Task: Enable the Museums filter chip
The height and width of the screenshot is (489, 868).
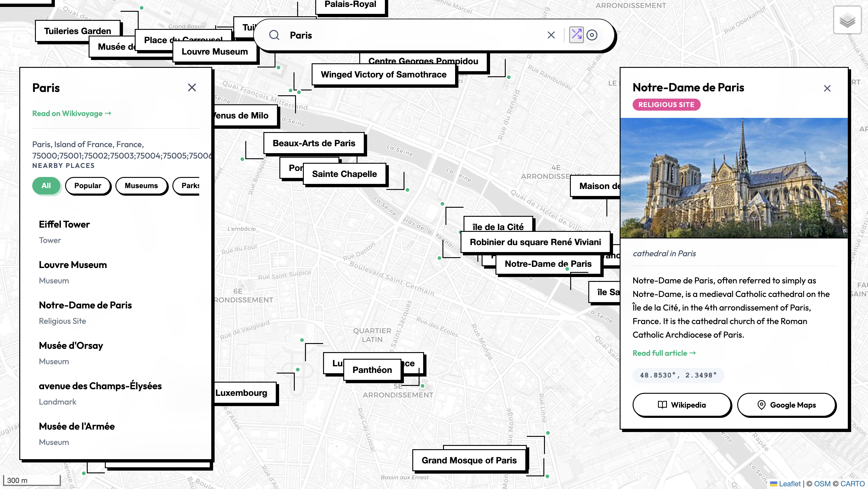Action: click(142, 185)
